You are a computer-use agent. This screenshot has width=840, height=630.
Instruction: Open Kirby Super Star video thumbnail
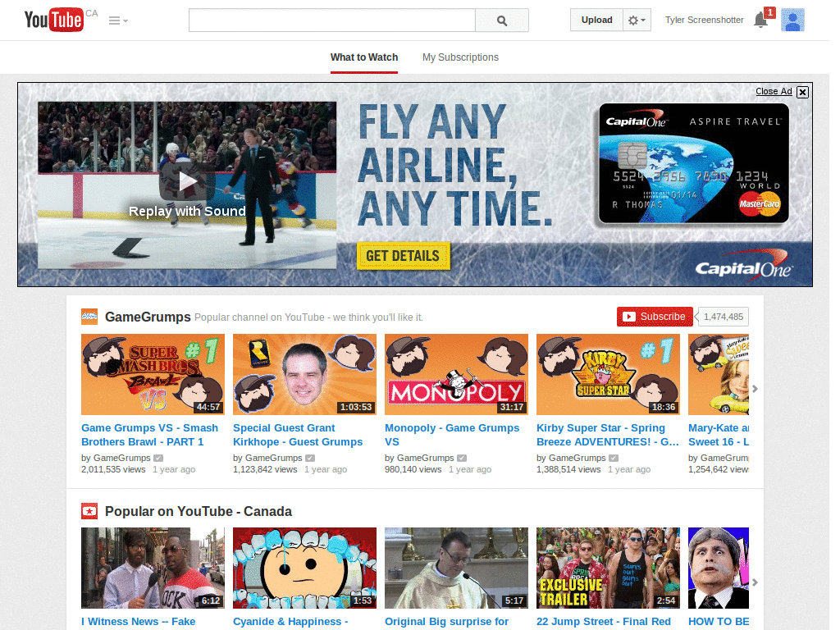click(608, 374)
